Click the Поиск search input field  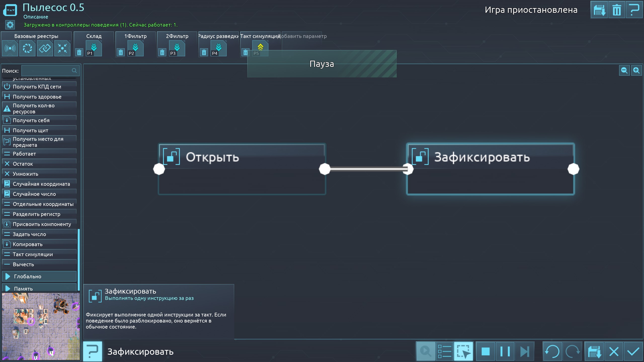point(47,71)
